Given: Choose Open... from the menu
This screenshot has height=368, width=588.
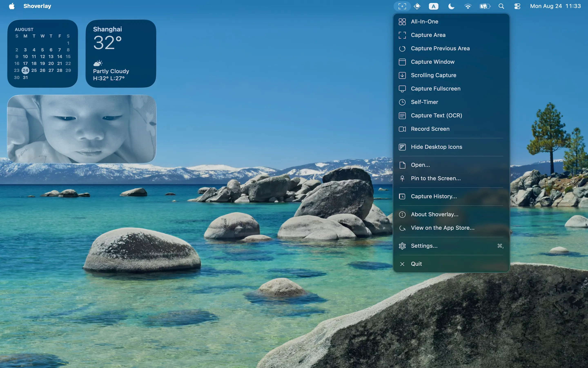Looking at the screenshot, I should coord(451,165).
